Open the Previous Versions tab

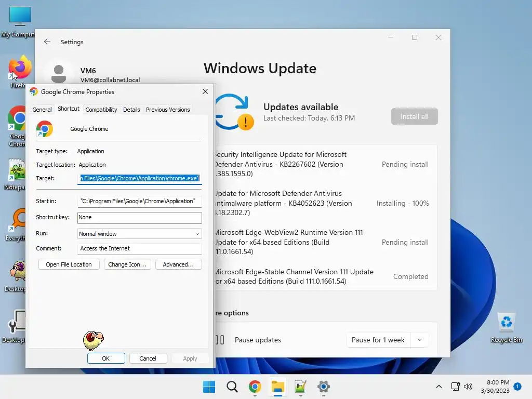(168, 110)
